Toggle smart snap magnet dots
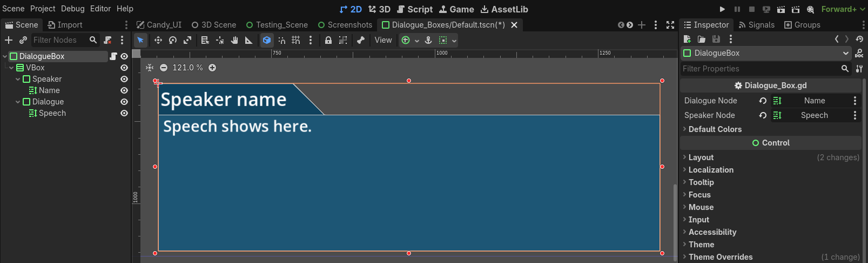The width and height of the screenshot is (868, 263). tap(282, 40)
